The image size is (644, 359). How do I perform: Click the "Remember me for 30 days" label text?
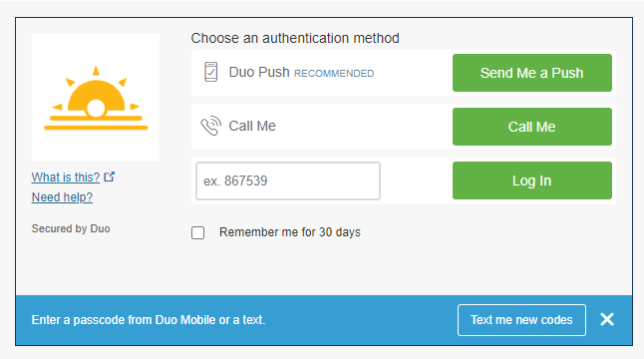click(x=290, y=232)
